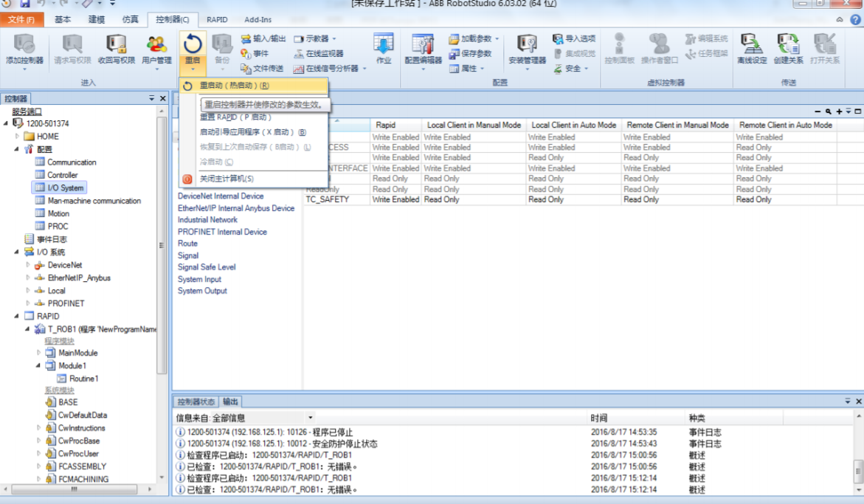Switch to the RAPID ribbon tab
This screenshot has height=504, width=864.
(217, 19)
